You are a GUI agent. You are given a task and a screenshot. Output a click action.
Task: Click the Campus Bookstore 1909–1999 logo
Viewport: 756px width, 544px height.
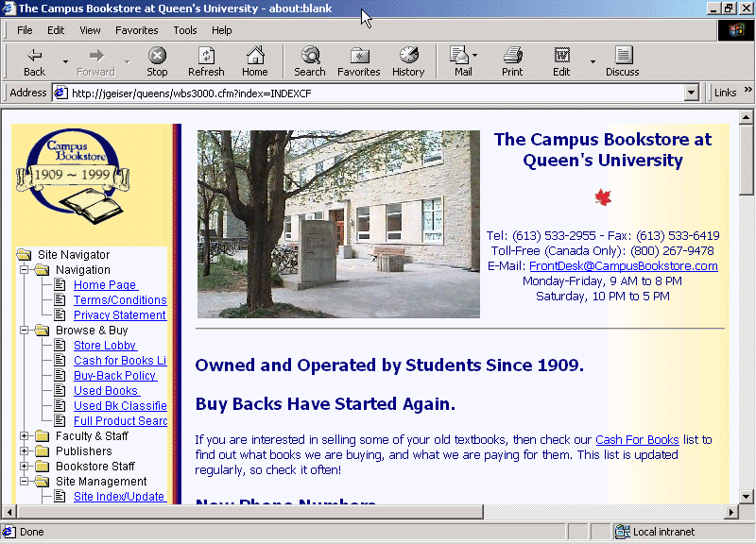[x=73, y=177]
